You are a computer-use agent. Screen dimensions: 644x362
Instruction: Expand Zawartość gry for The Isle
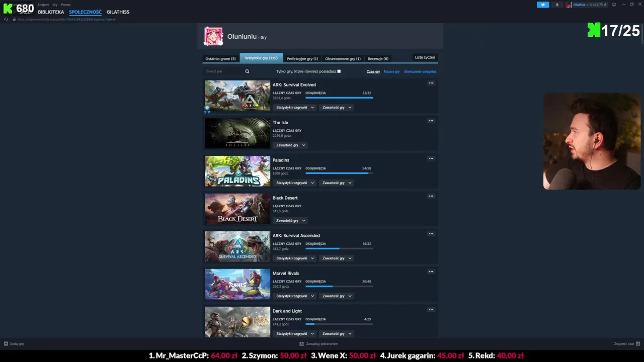point(290,145)
